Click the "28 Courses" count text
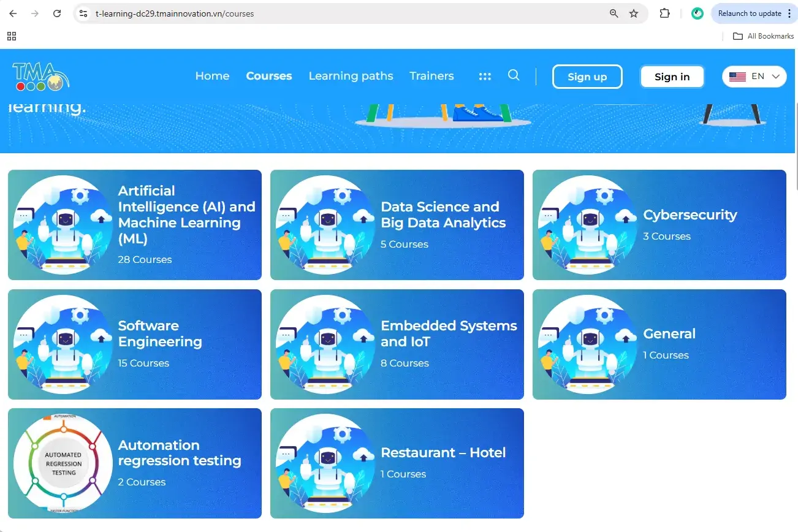 [x=145, y=259]
